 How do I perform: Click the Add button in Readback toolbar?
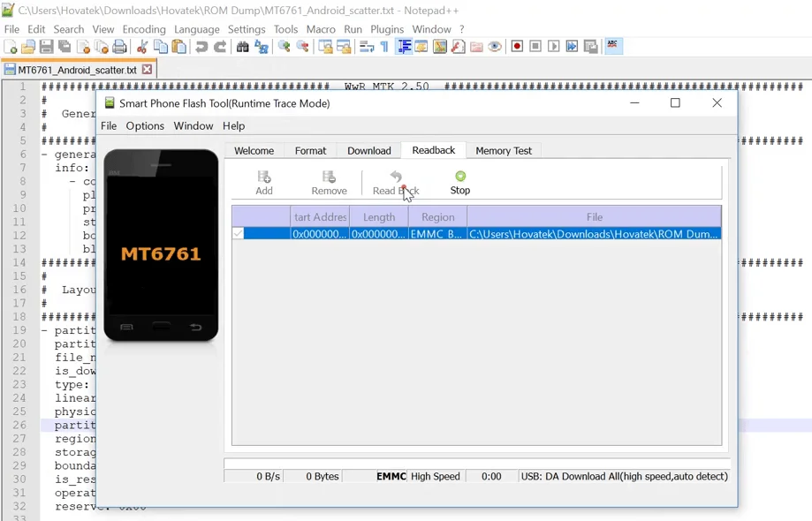pyautogui.click(x=264, y=183)
